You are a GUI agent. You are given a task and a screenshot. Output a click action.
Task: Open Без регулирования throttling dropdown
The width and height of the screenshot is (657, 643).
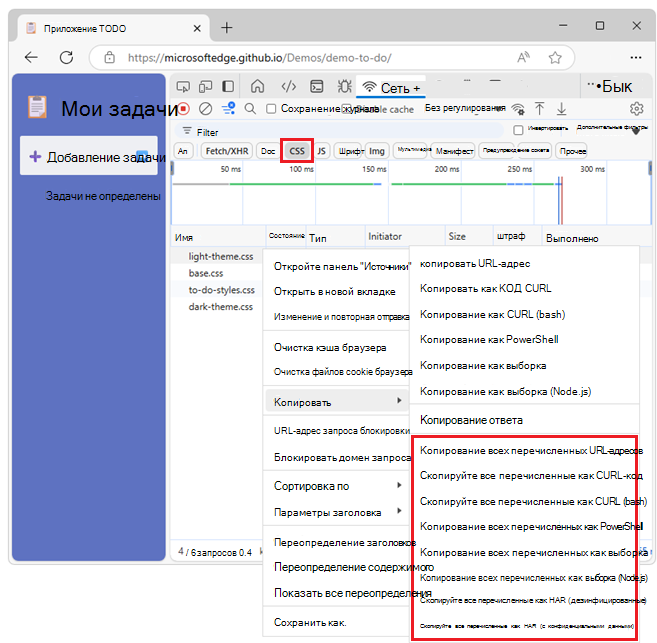point(465,108)
